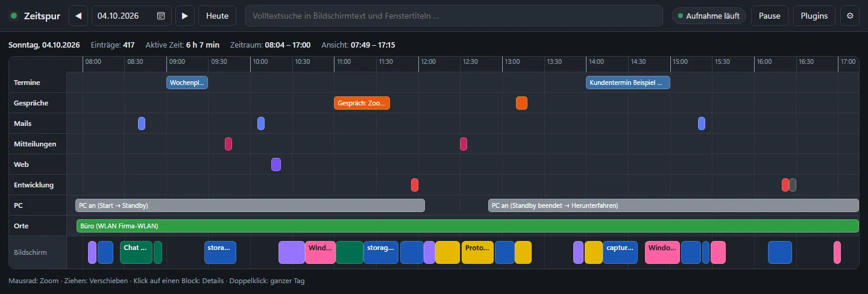Jump to today with Heute button
Screen dimensions: 868x294
pos(217,16)
